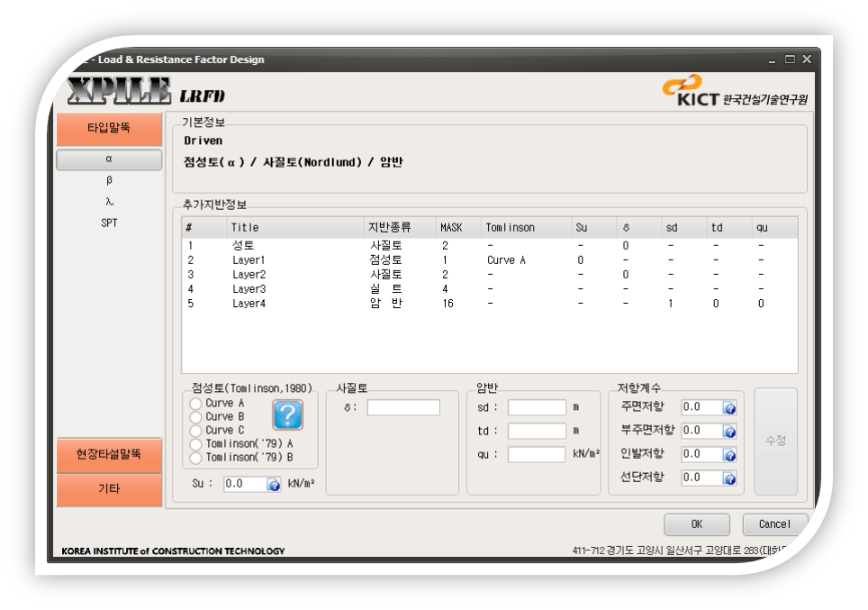868x610 pixels.
Task: Click the qu column header
Action: click(775, 228)
